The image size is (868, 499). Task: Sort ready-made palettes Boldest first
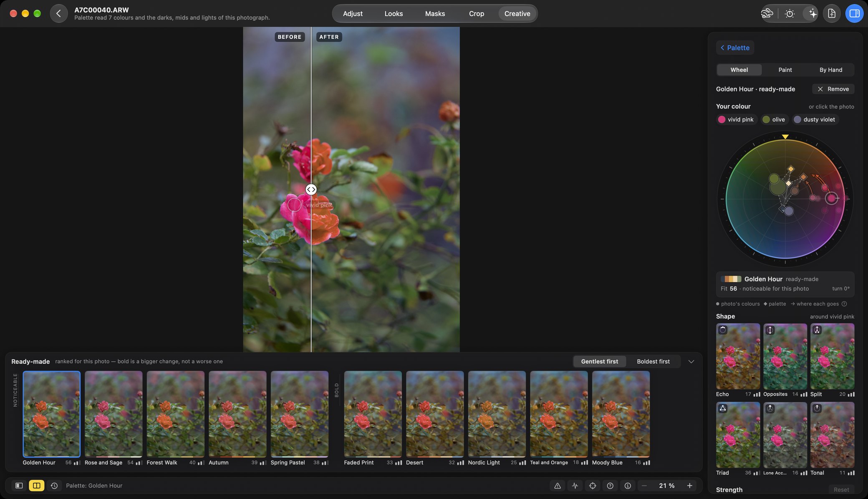(653, 362)
